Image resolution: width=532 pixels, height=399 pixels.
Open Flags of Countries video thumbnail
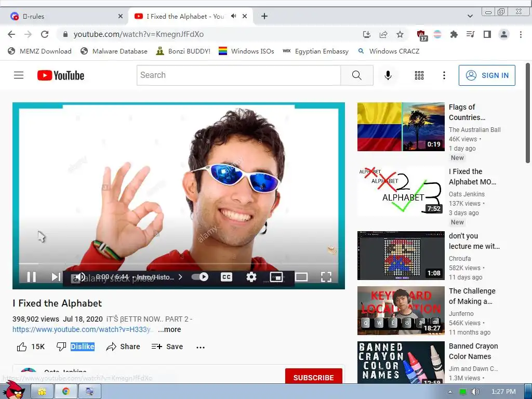tap(401, 127)
